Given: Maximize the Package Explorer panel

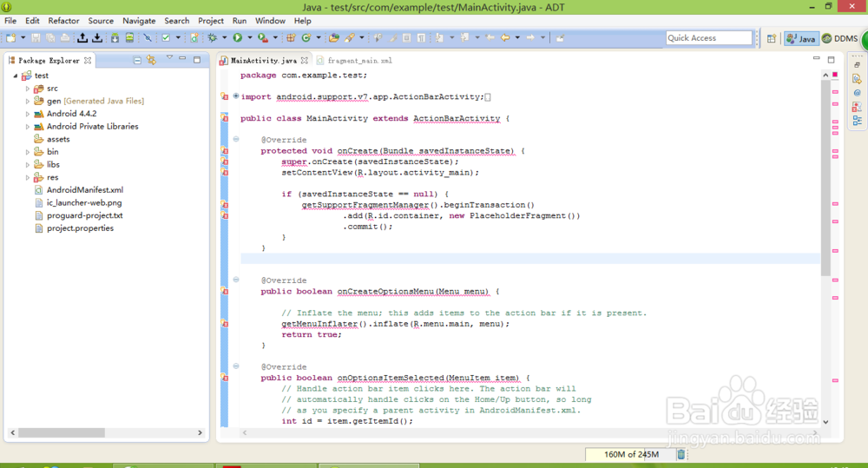Looking at the screenshot, I should tap(196, 59).
